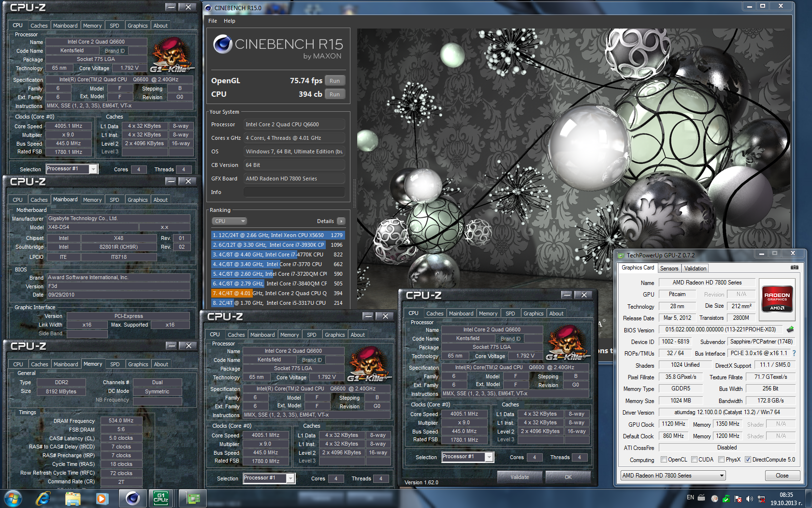Open Memory tab in the CPU-Z Validate window
The height and width of the screenshot is (508, 812).
click(x=488, y=314)
